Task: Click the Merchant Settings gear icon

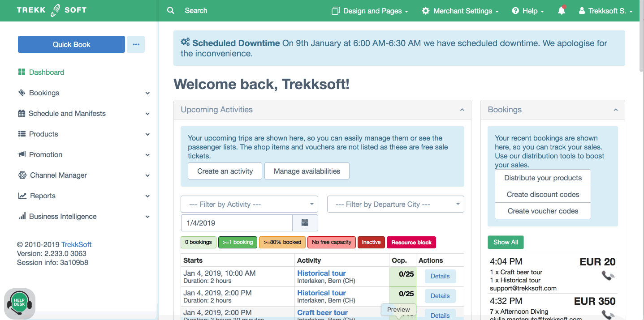Action: [x=425, y=11]
